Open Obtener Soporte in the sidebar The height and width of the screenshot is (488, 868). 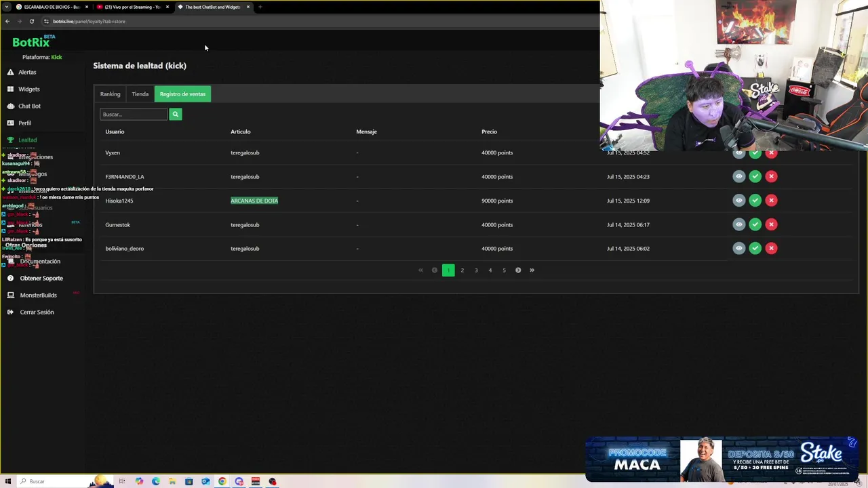click(41, 278)
